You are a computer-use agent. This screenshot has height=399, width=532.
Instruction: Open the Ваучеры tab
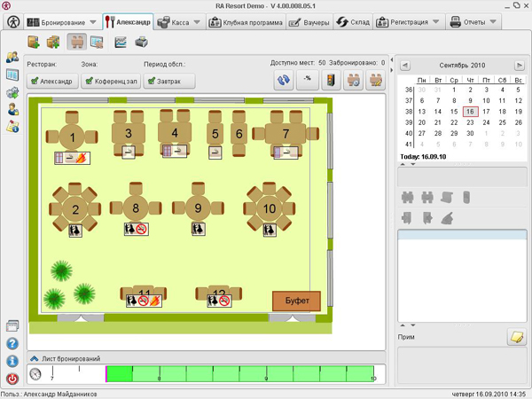click(309, 22)
